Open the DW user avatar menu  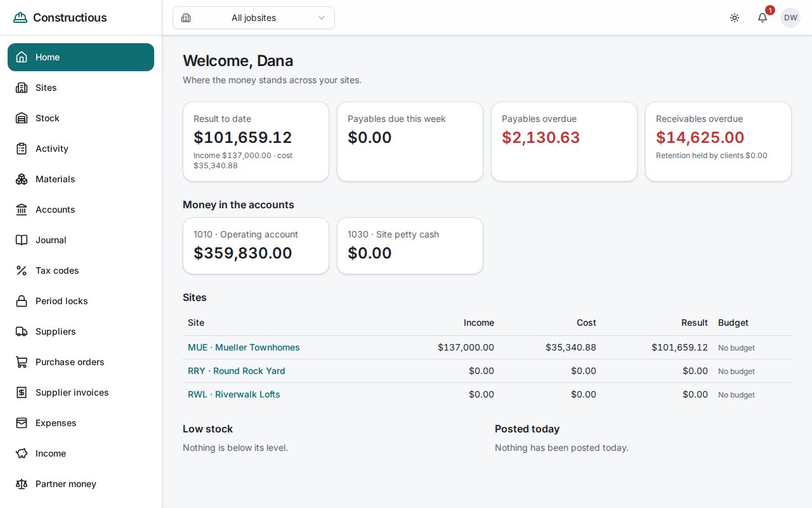click(x=790, y=18)
